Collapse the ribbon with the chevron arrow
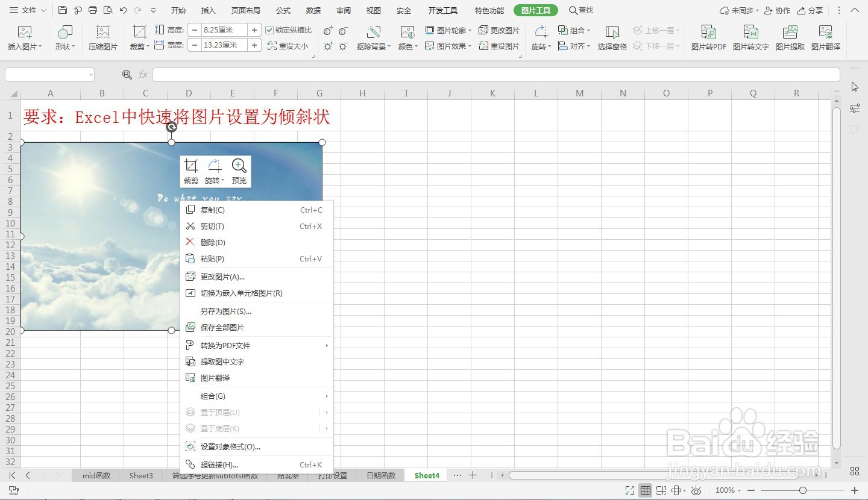This screenshot has width=868, height=500. pos(855,10)
